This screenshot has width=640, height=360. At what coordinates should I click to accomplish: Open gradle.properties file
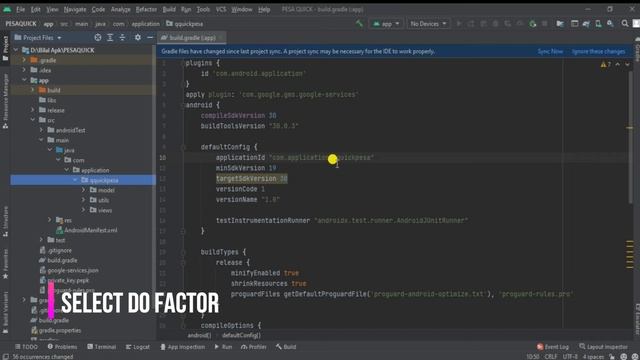point(56,330)
